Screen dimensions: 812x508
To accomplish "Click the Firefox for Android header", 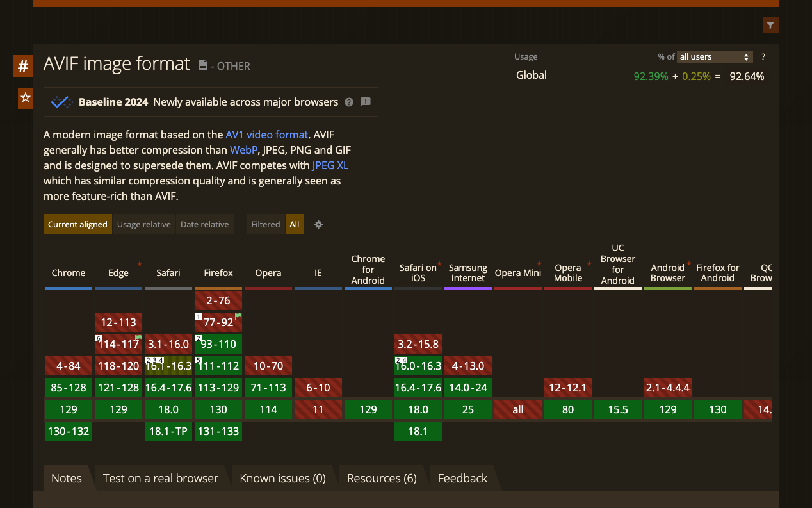I will click(x=718, y=273).
